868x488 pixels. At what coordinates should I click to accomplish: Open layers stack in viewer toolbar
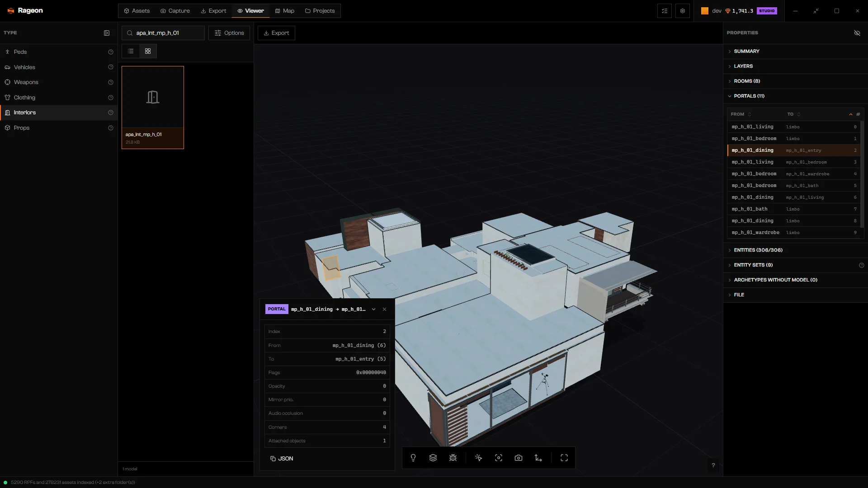click(433, 458)
